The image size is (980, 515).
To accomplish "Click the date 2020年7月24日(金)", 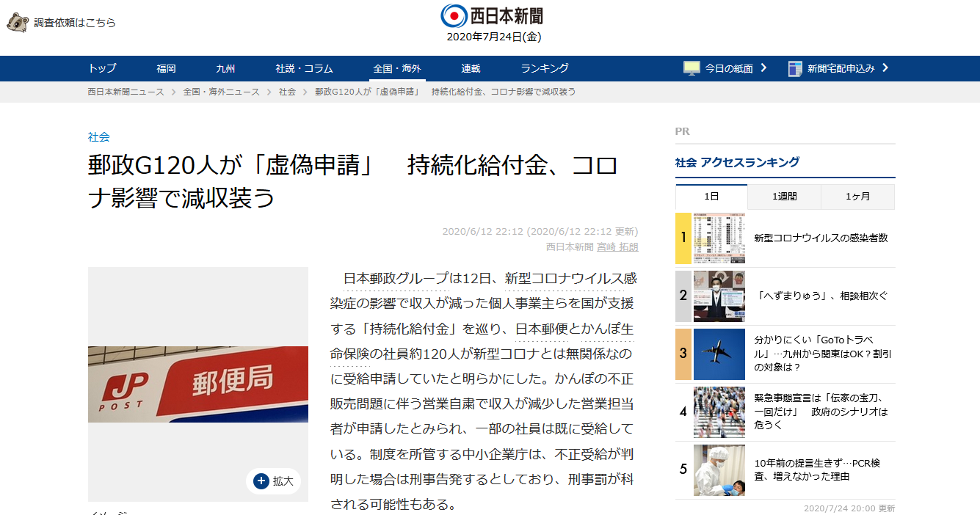I will (494, 37).
